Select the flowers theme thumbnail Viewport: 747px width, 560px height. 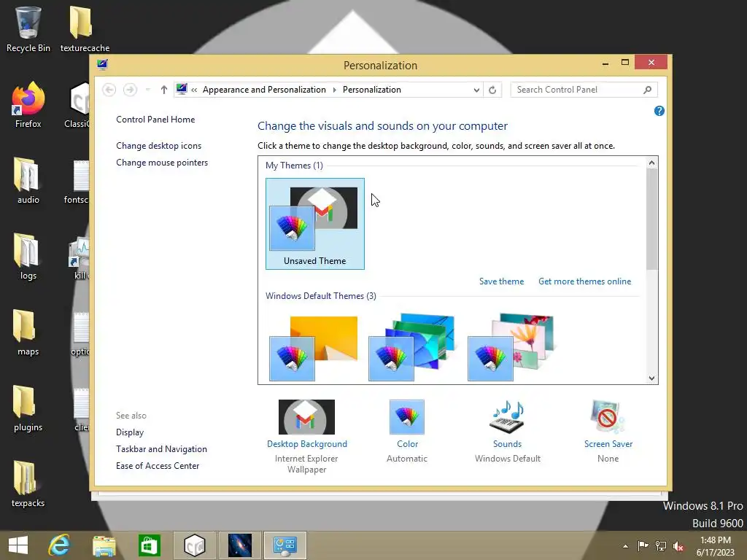(511, 348)
